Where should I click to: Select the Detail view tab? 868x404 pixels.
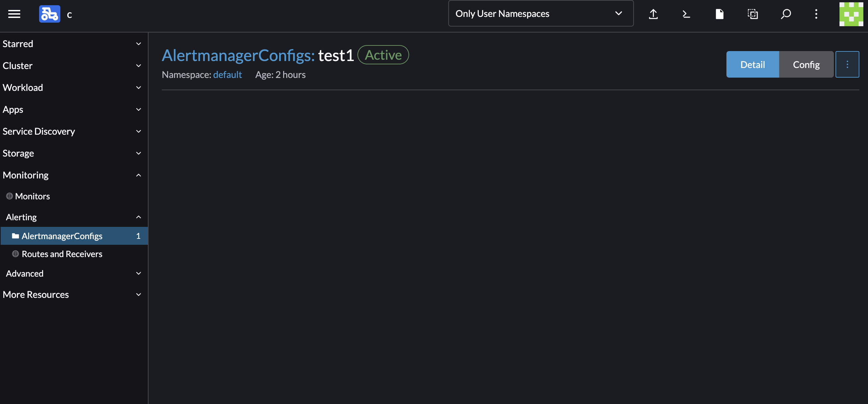point(752,64)
